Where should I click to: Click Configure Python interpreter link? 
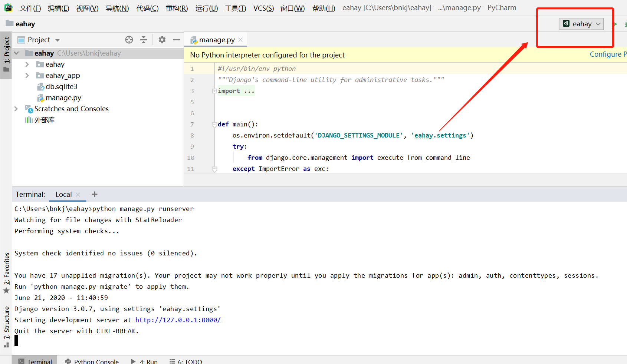point(608,54)
